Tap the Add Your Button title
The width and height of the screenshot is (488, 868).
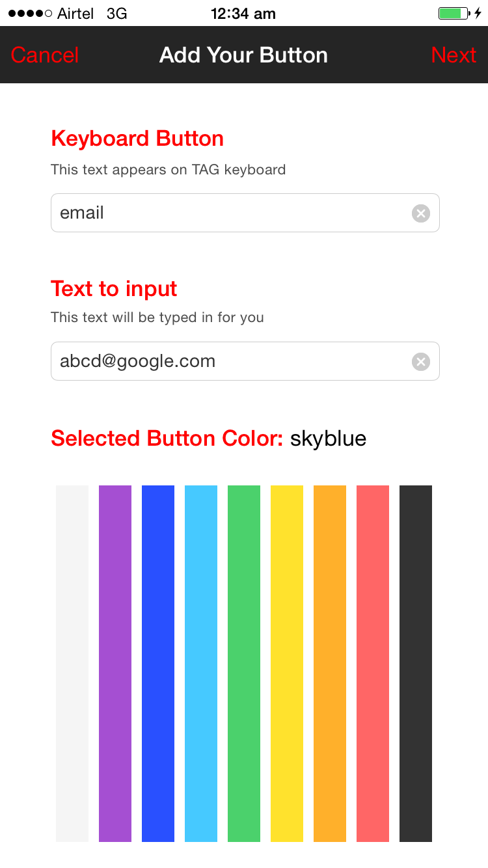tap(243, 55)
